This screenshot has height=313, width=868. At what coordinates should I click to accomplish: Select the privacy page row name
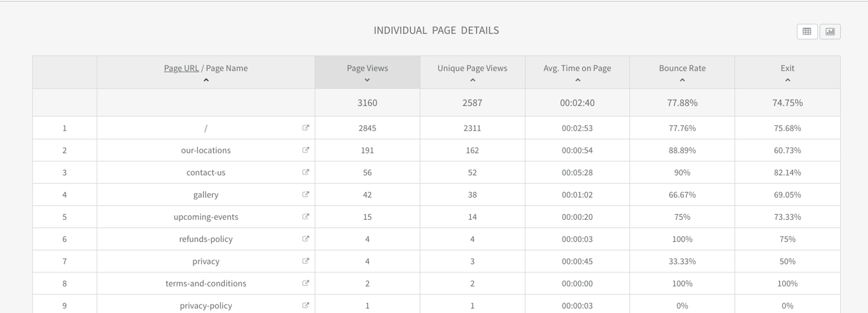(205, 262)
